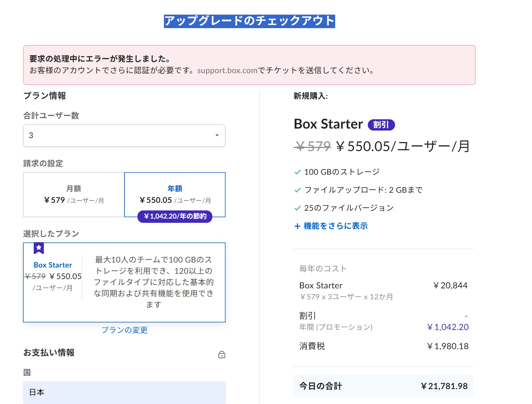
Task: Click the 請求の設定 label
Action: click(x=43, y=163)
